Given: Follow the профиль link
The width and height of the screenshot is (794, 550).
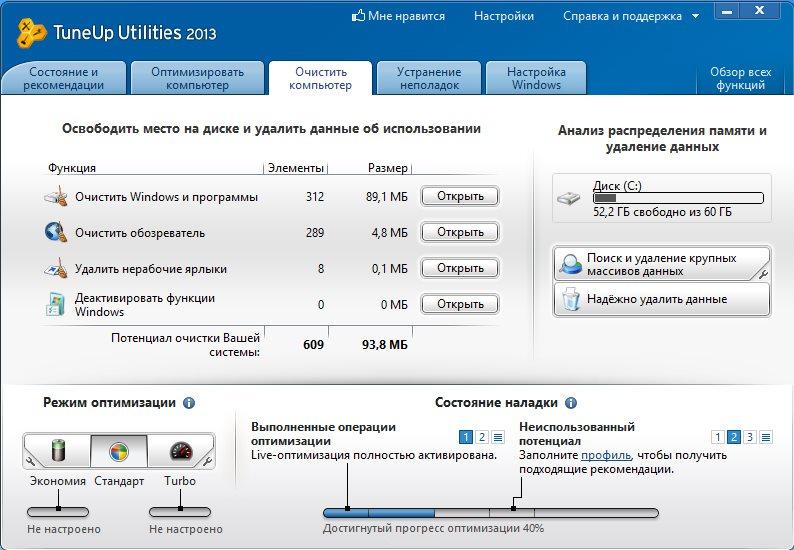Looking at the screenshot, I should click(606, 455).
